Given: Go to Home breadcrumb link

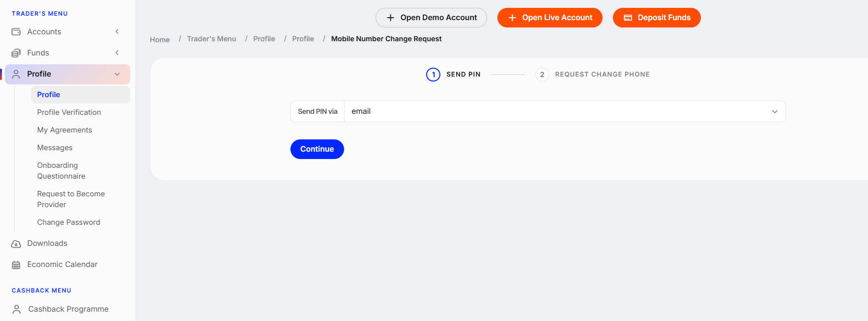Looking at the screenshot, I should tap(160, 40).
